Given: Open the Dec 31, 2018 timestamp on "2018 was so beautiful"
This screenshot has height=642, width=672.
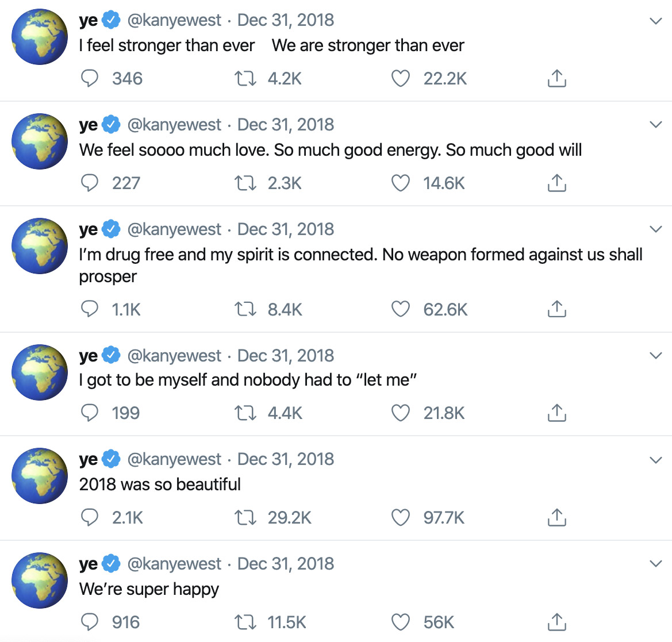Looking at the screenshot, I should (285, 459).
